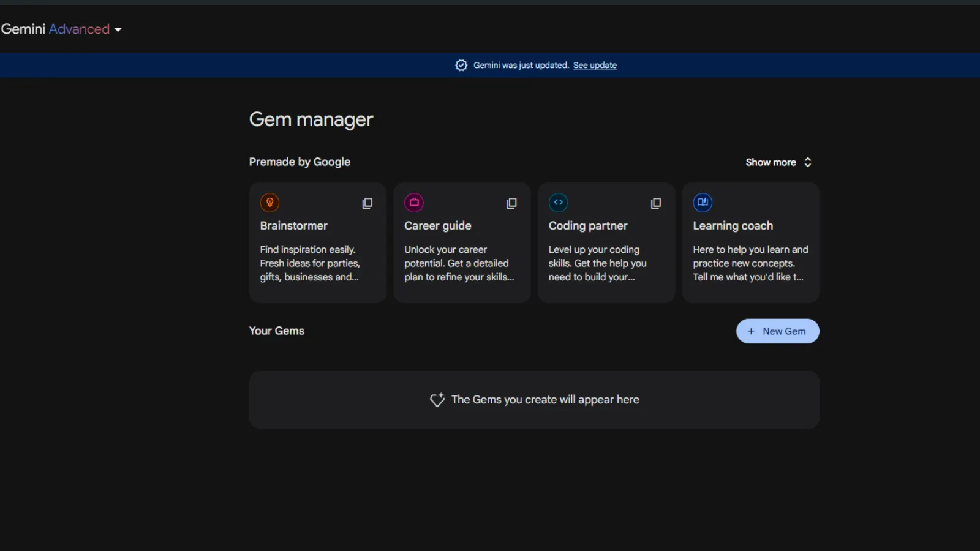980x551 pixels.
Task: Click the Brainstormer lightbulb icon
Action: point(269,203)
